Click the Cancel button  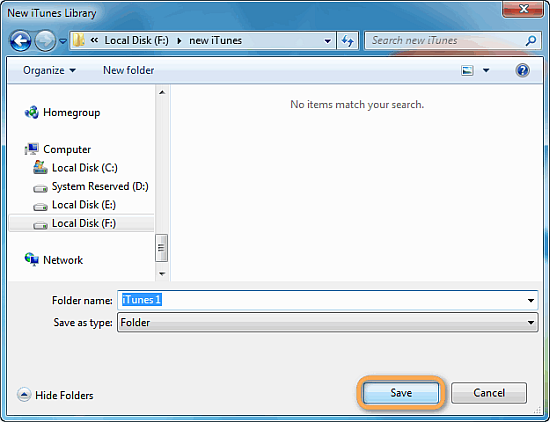pos(489,393)
